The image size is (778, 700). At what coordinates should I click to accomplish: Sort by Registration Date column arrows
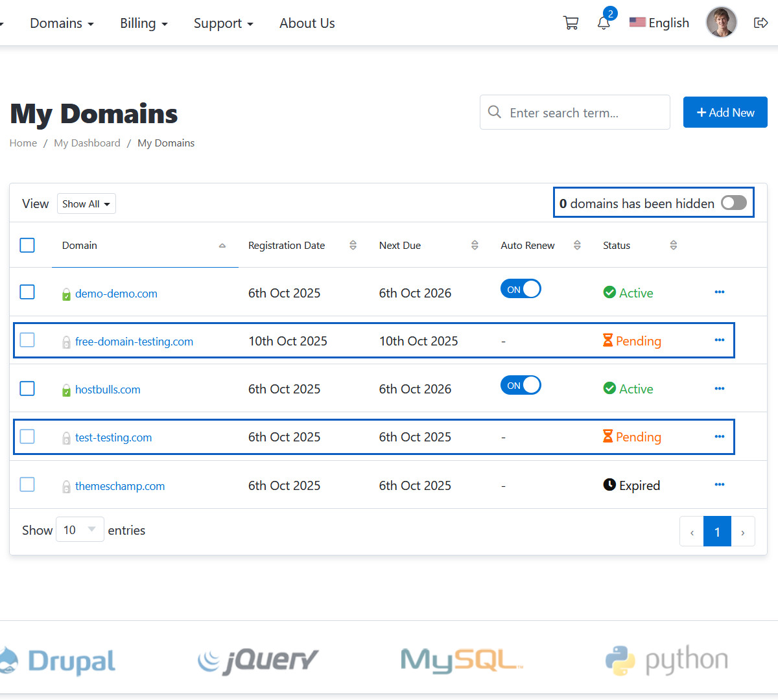[x=353, y=245]
